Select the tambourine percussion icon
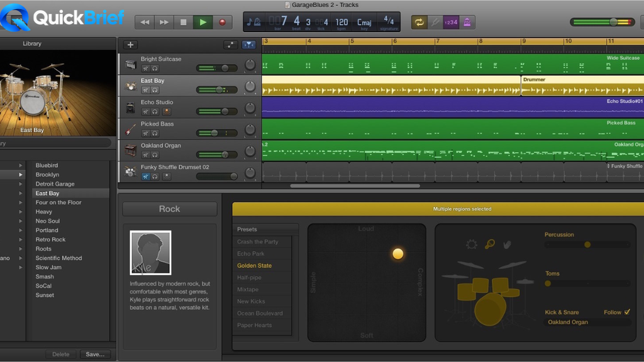 [x=472, y=244]
